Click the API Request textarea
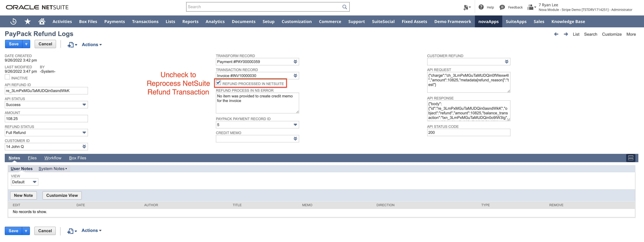Screen dimensions: 644x242 469,82
